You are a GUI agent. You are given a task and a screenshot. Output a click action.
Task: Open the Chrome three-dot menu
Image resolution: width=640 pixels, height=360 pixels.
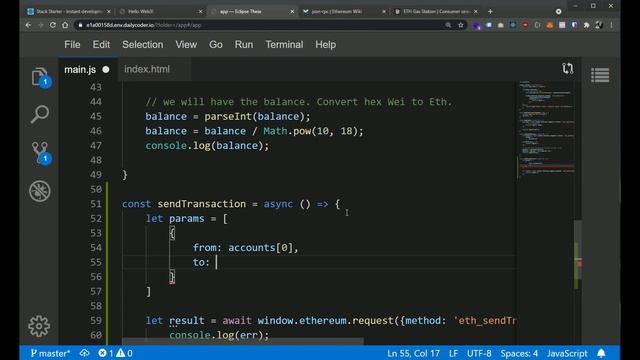click(x=611, y=25)
